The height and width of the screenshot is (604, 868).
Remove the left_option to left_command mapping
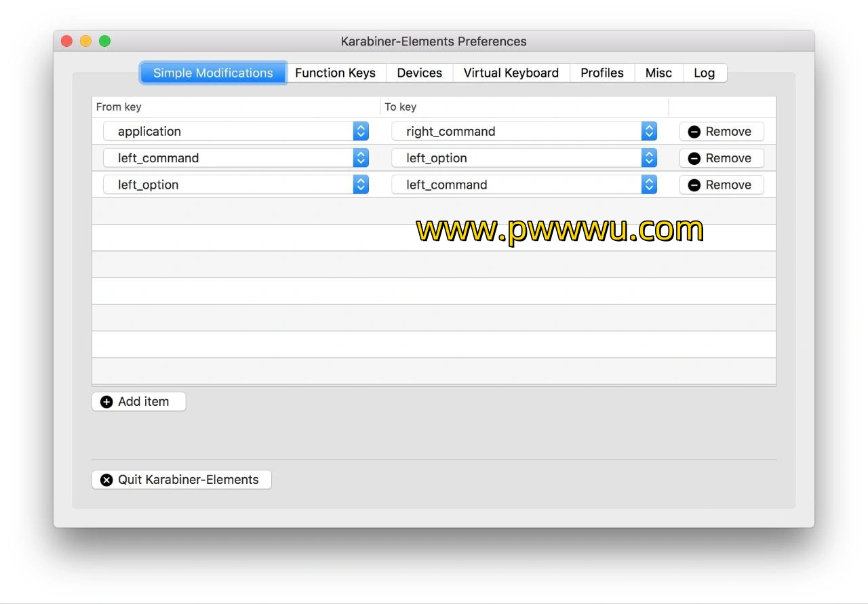point(722,185)
